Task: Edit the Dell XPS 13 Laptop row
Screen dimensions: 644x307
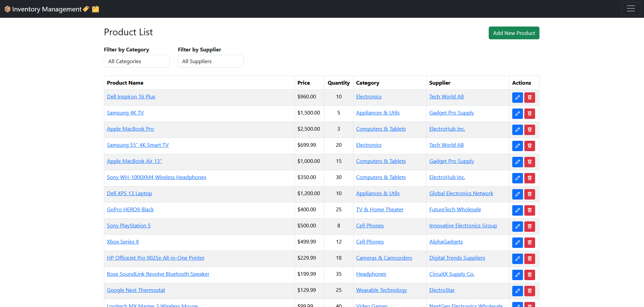Action: coord(517,194)
